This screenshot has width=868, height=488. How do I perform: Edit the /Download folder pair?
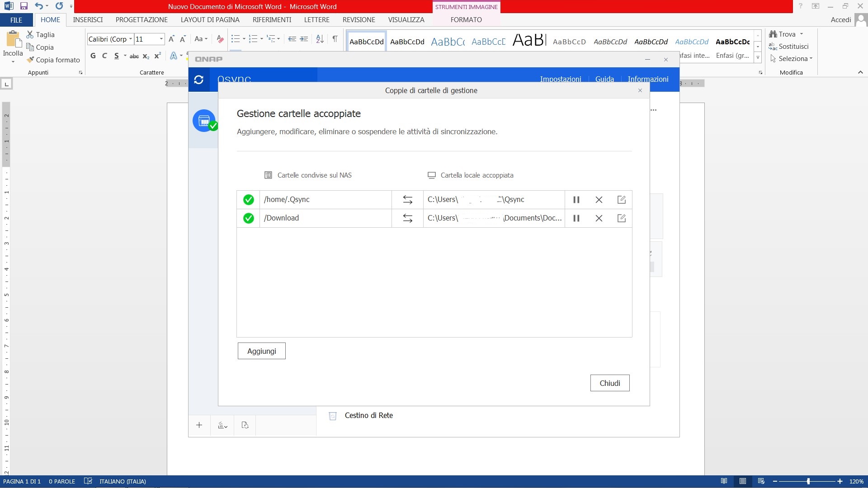point(621,218)
